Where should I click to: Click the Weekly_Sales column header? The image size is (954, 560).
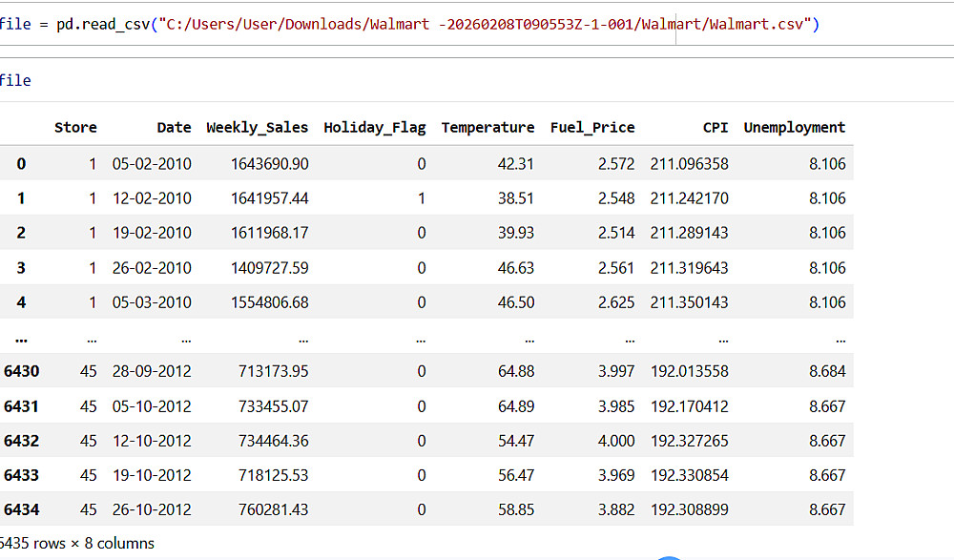coord(257,128)
